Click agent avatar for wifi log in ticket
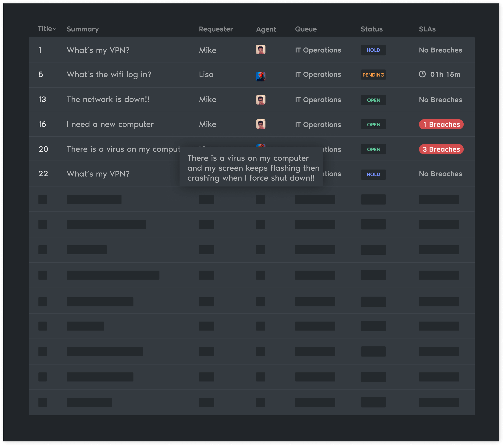Viewport: 504px width, 446px height. point(260,76)
